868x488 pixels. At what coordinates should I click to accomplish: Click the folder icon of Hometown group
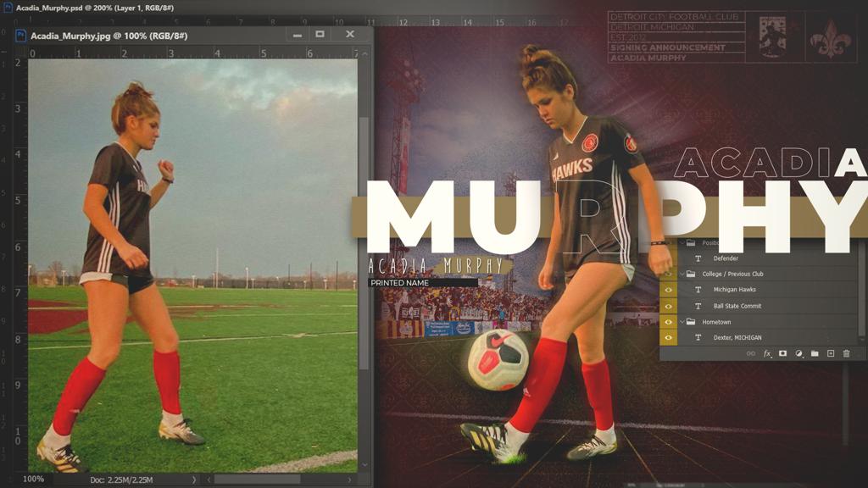coord(691,321)
